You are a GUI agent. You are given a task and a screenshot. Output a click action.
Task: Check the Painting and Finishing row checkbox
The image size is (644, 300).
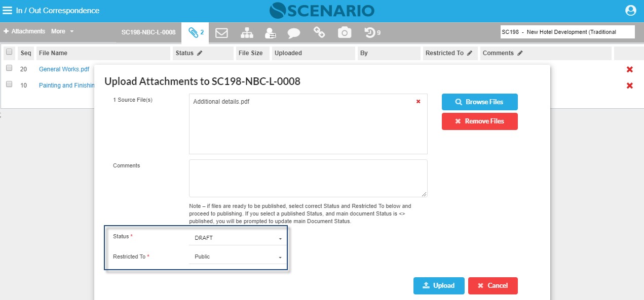coord(9,84)
